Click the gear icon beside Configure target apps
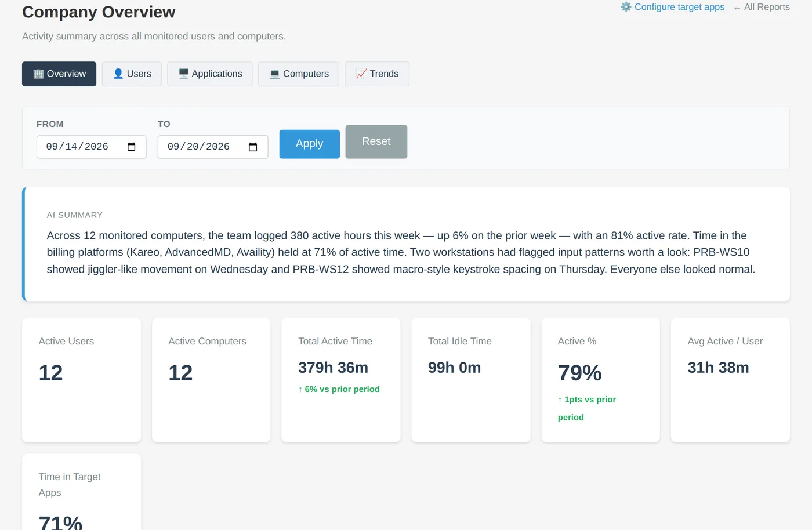812x530 pixels. click(x=626, y=7)
